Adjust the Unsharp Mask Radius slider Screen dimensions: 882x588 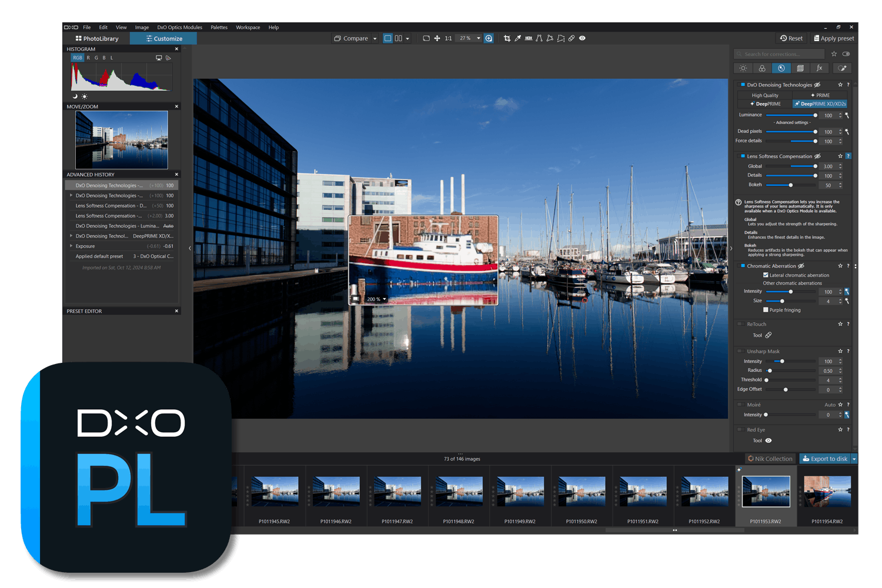791,370
